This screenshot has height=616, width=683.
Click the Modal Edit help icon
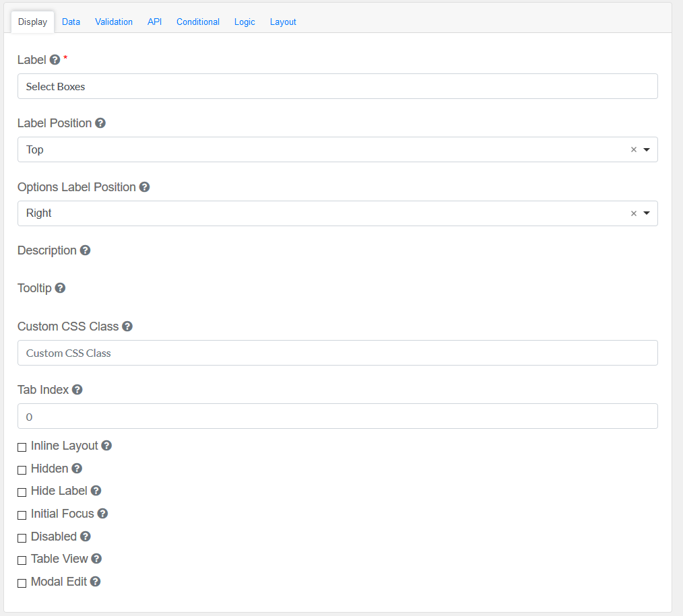point(96,582)
